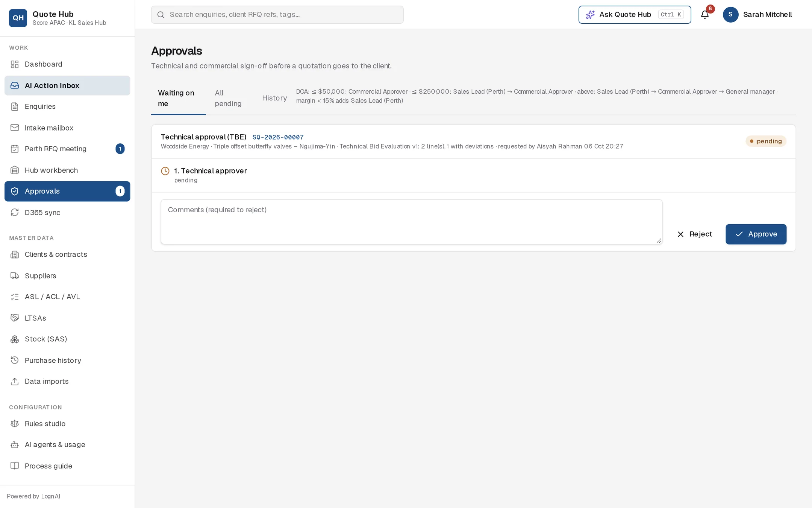The width and height of the screenshot is (812, 508).
Task: Open the Process guide page
Action: (x=67, y=466)
